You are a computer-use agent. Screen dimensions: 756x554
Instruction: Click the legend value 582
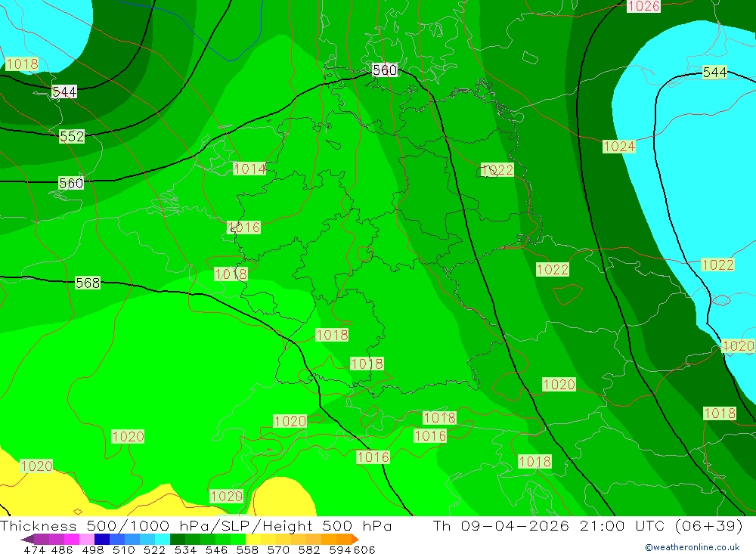[308, 549]
